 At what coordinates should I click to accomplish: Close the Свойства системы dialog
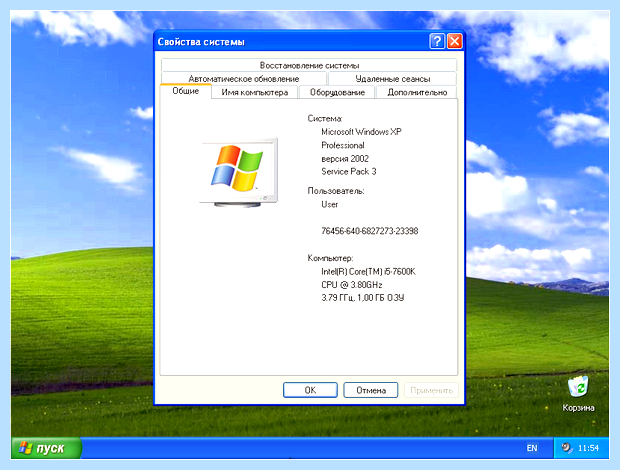455,41
